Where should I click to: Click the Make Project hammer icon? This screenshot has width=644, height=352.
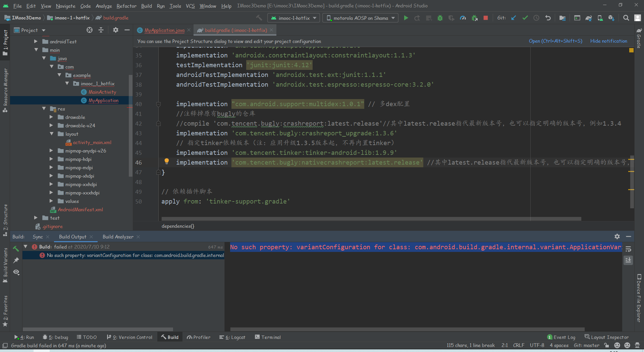coord(259,18)
